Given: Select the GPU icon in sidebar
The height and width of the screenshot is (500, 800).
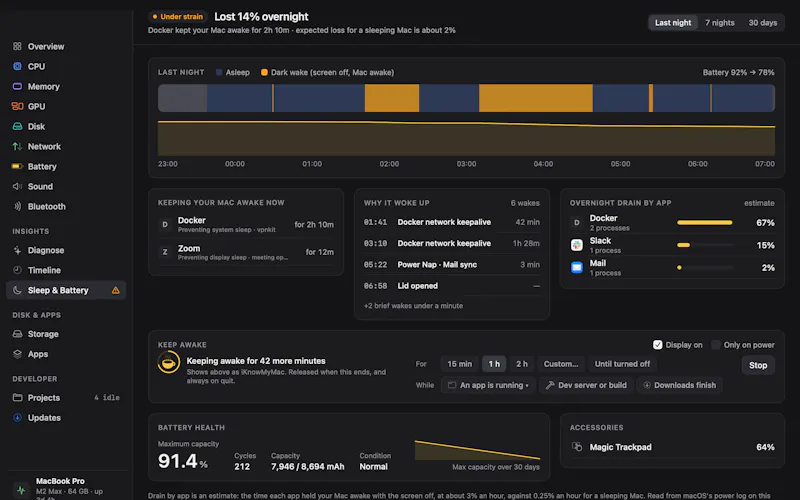Looking at the screenshot, I should click(x=17, y=106).
